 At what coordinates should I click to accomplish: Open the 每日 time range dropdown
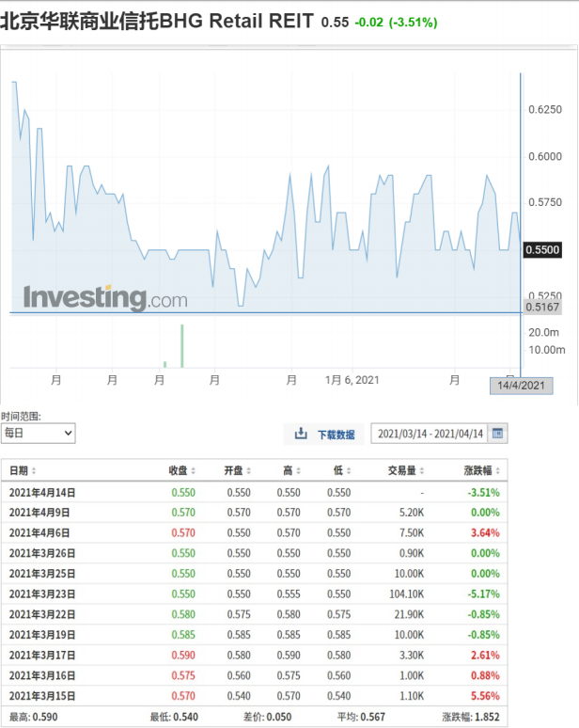click(x=38, y=434)
